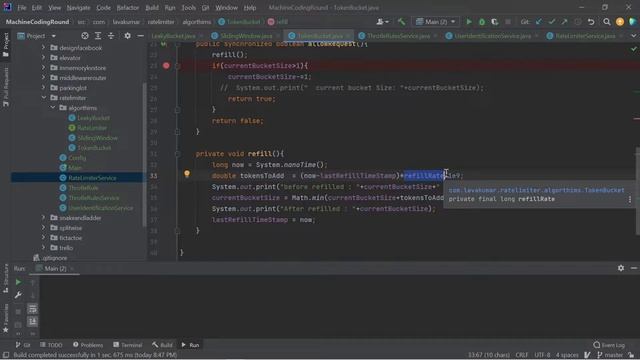The height and width of the screenshot is (360, 640).
Task: Toggle Favorites tool window stripe
Action: click(6, 318)
